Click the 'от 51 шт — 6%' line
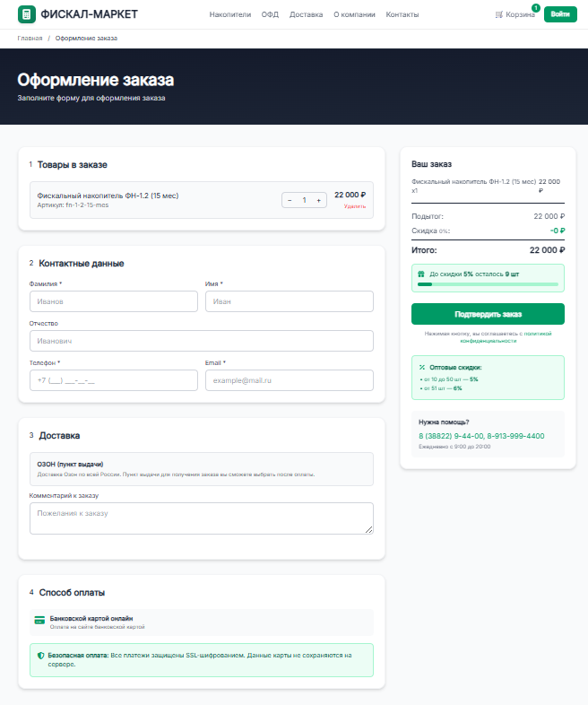 pyautogui.click(x=441, y=388)
